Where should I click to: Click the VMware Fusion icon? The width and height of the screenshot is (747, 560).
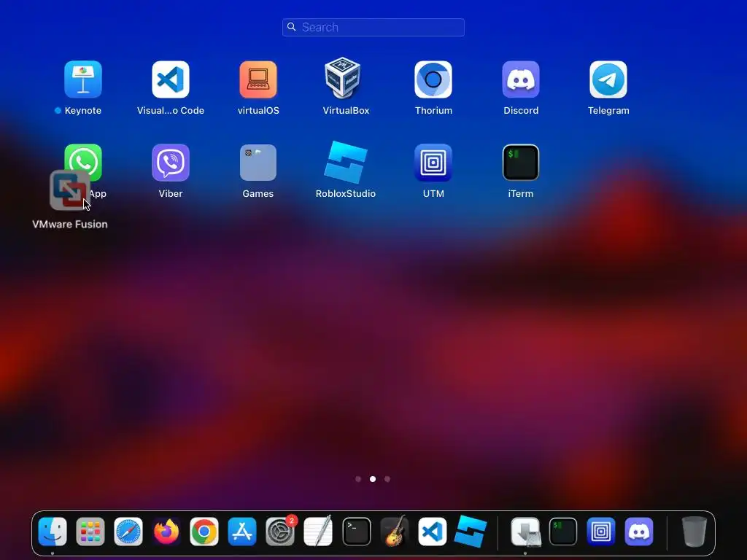point(69,190)
